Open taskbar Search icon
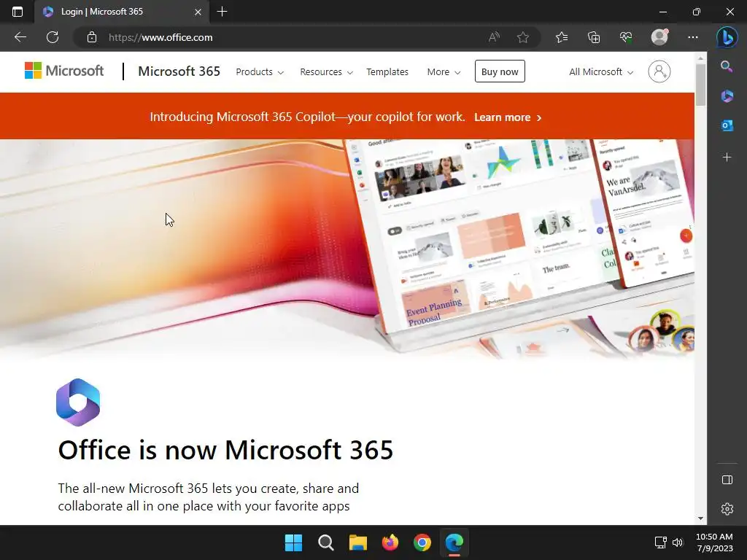Image resolution: width=747 pixels, height=560 pixels. coord(326,542)
